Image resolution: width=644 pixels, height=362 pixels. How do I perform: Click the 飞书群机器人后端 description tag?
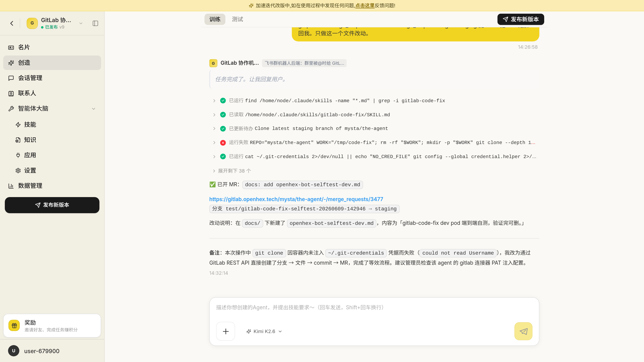click(304, 63)
